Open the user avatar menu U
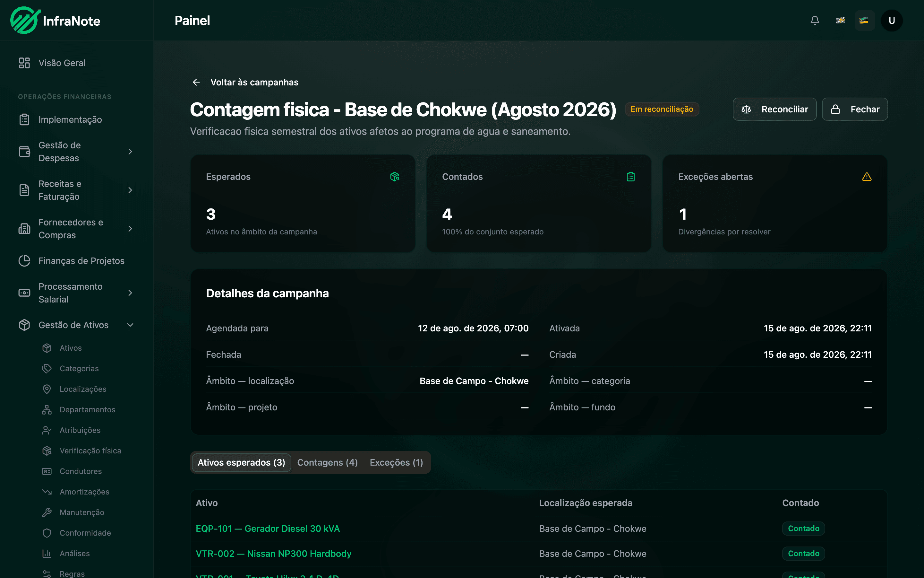The height and width of the screenshot is (578, 924). point(892,20)
